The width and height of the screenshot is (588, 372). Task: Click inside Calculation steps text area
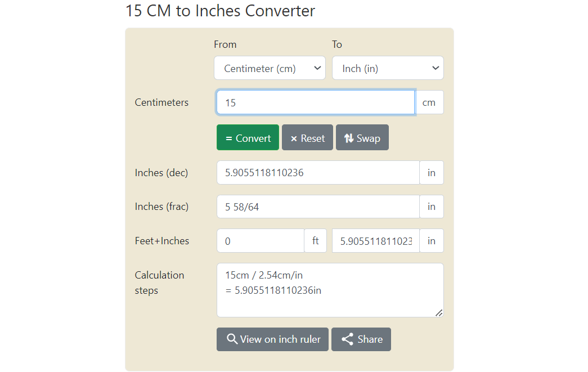click(x=330, y=290)
